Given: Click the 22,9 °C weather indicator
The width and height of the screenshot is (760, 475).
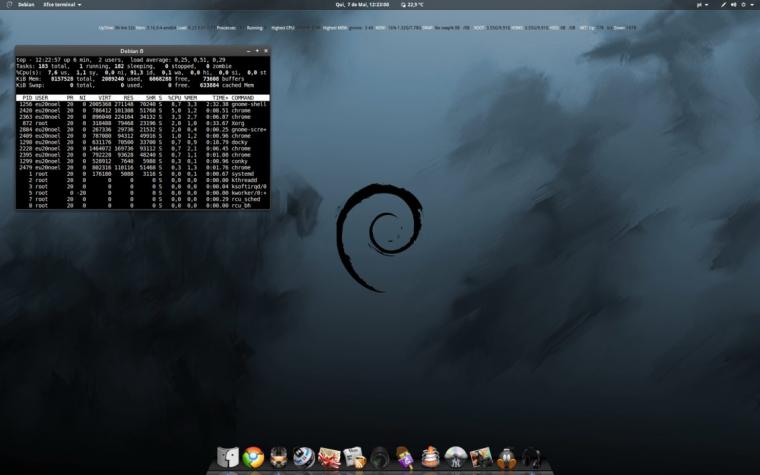Looking at the screenshot, I should 412,4.
